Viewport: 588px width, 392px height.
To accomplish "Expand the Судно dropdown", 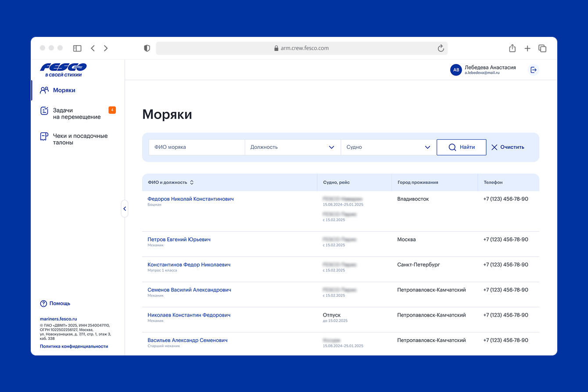I will click(x=388, y=147).
